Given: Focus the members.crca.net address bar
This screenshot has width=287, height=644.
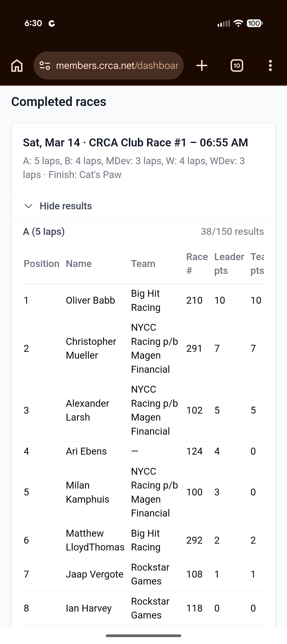Looking at the screenshot, I should click(x=117, y=66).
